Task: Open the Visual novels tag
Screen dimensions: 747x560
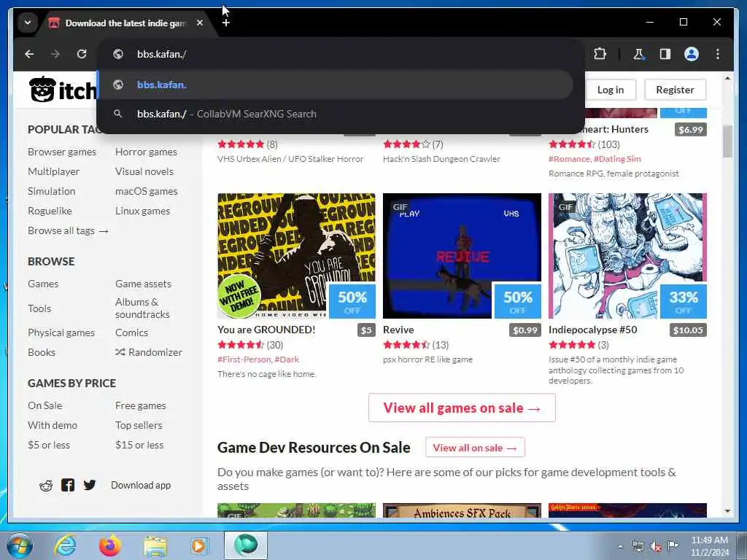Action: tap(144, 171)
